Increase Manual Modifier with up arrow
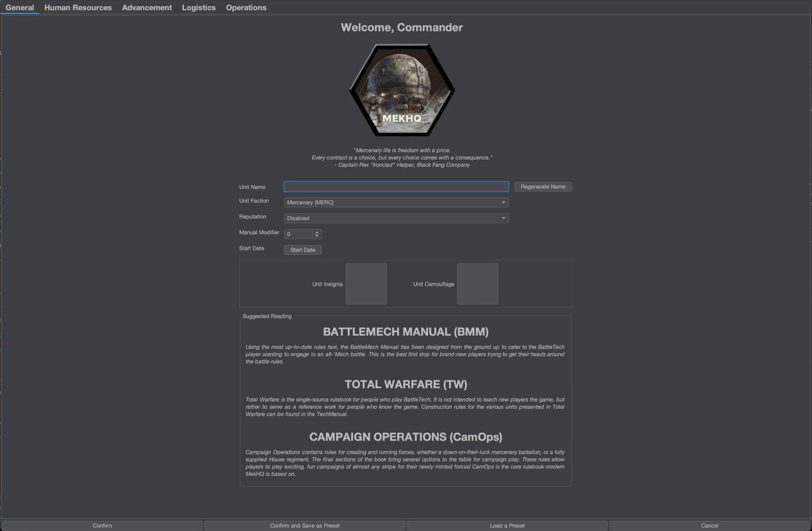 tap(317, 232)
